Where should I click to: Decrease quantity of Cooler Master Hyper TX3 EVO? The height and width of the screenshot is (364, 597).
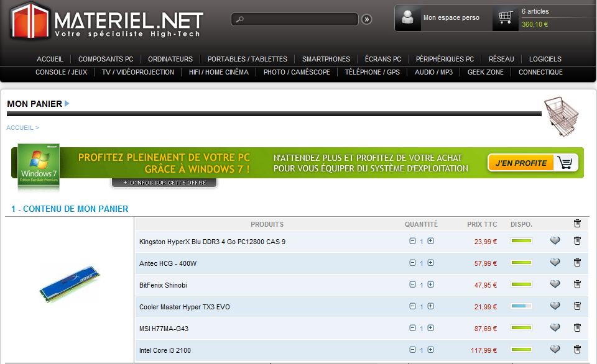(x=412, y=306)
